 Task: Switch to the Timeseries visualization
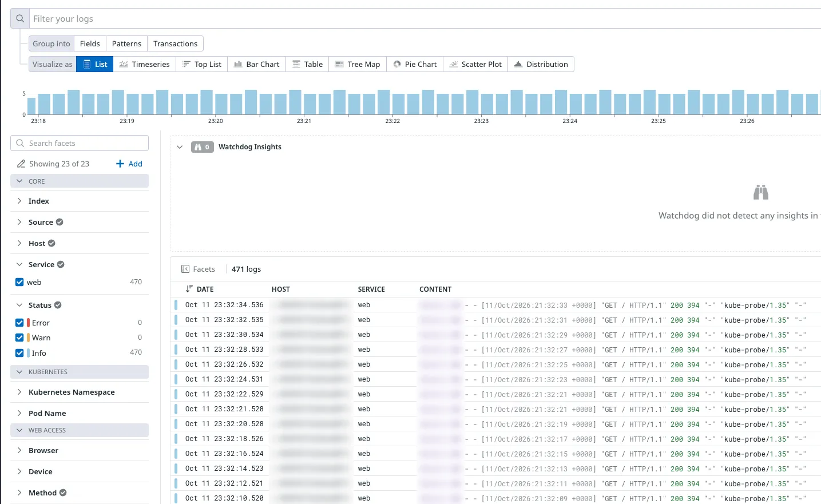click(x=145, y=64)
